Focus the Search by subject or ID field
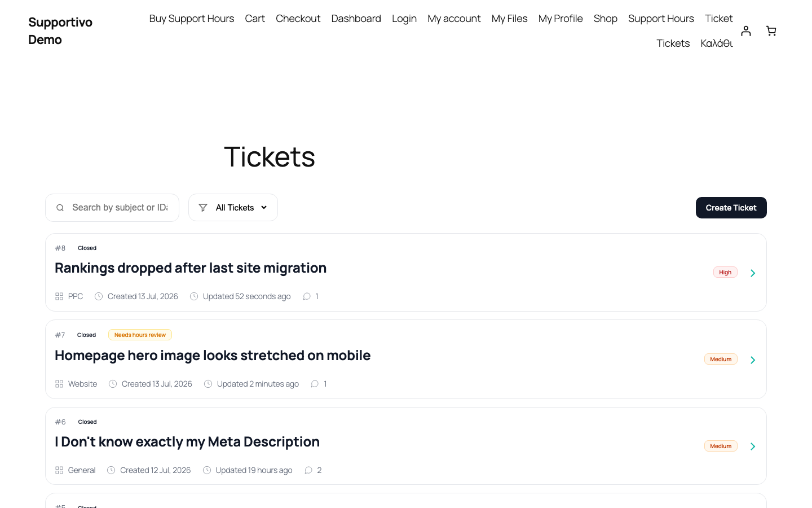The width and height of the screenshot is (812, 508). pyautogui.click(x=112, y=208)
